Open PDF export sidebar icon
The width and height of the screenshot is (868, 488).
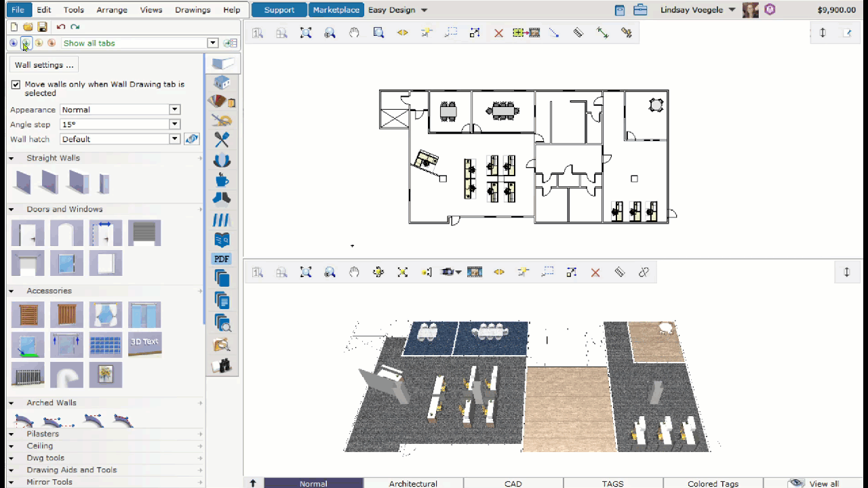pyautogui.click(x=221, y=259)
